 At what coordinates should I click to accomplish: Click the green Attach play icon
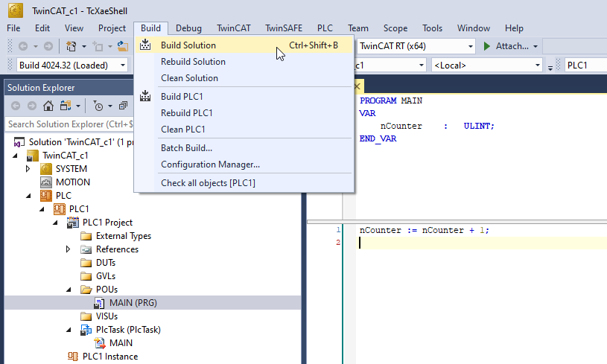486,46
